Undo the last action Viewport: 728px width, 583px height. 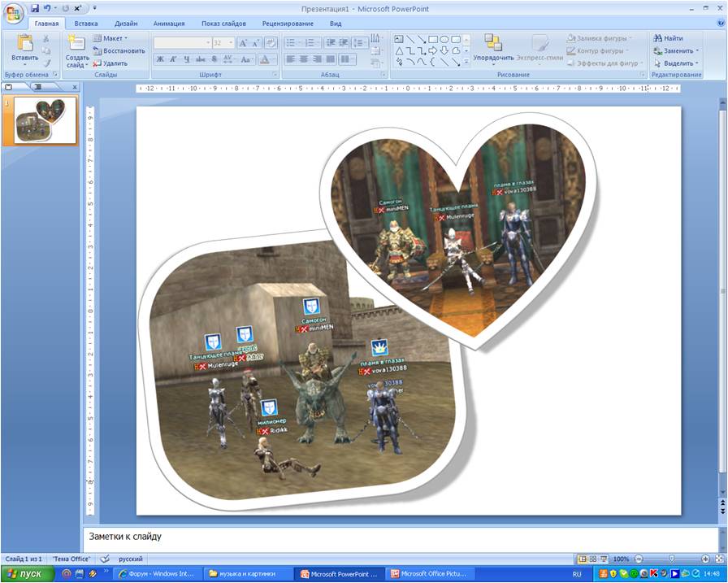point(47,8)
